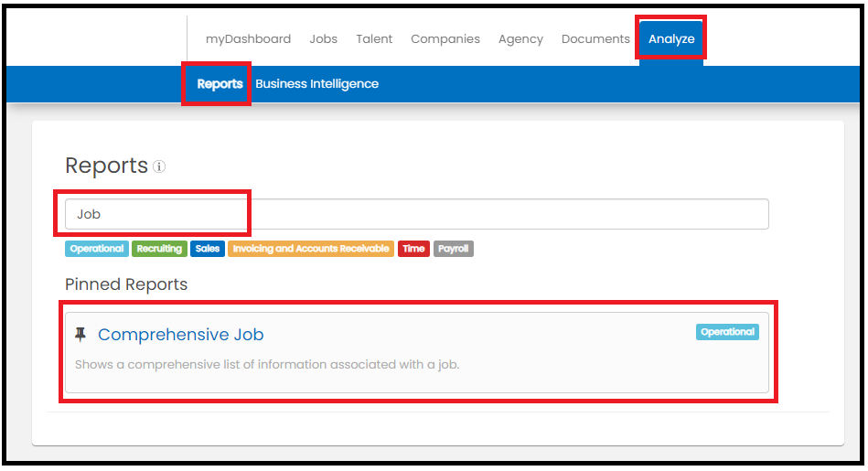Click the report search field containing Job
868x471 pixels.
click(x=416, y=214)
